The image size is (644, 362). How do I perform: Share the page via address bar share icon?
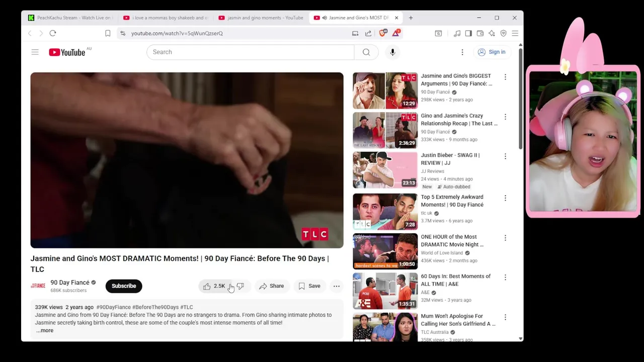[x=368, y=33]
